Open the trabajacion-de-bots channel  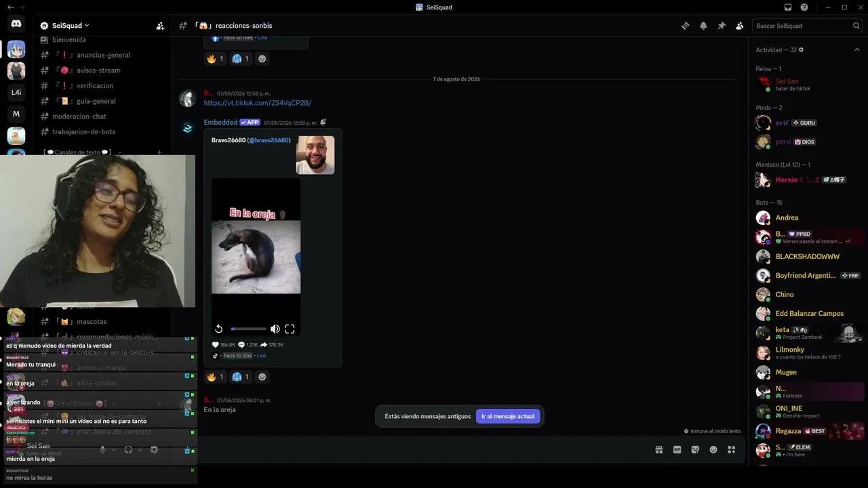click(x=104, y=131)
